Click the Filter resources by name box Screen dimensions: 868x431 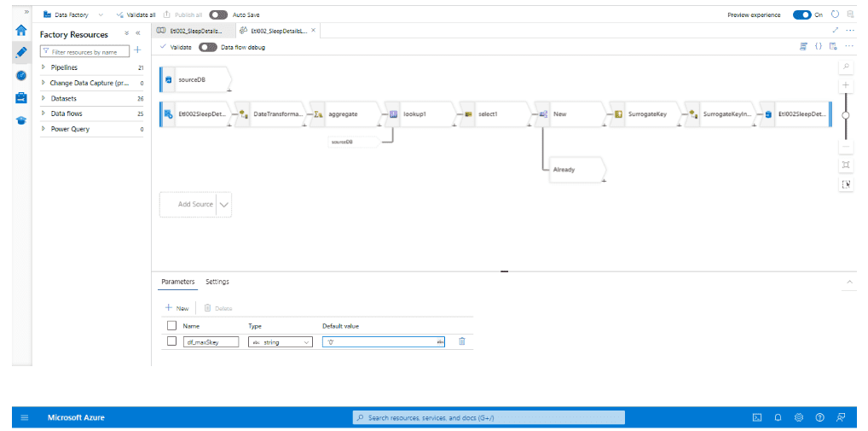[x=84, y=51]
